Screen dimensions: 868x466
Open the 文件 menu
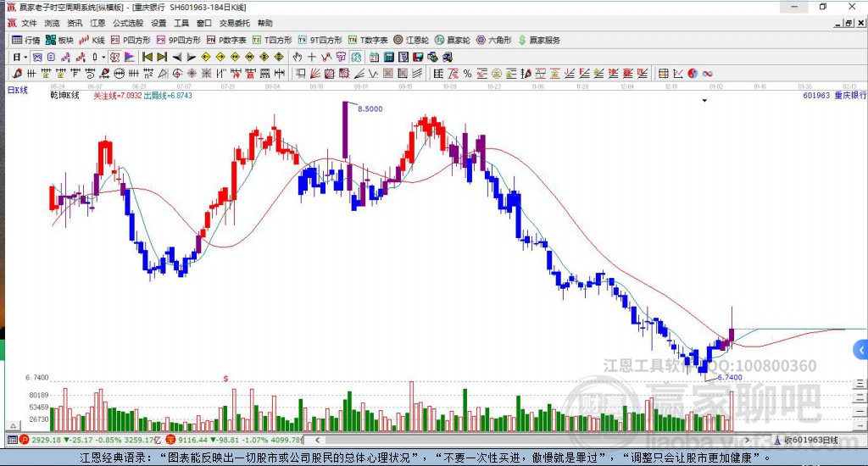pos(29,23)
